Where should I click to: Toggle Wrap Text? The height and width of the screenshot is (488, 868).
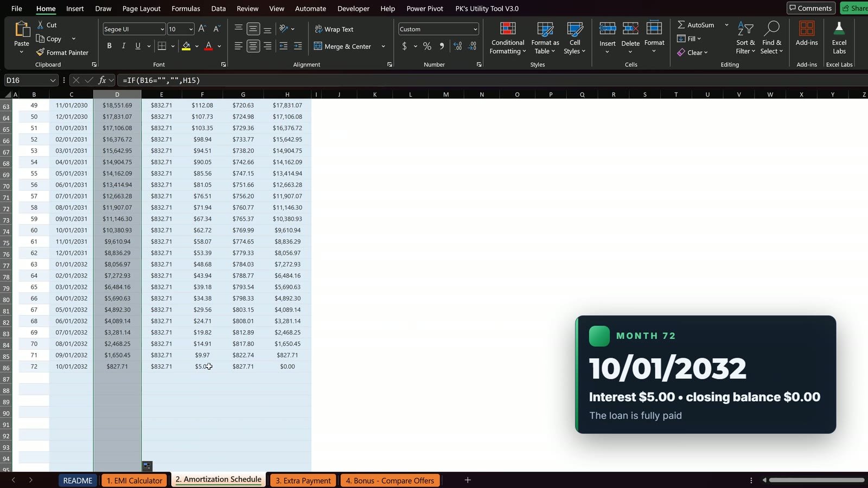click(x=334, y=29)
